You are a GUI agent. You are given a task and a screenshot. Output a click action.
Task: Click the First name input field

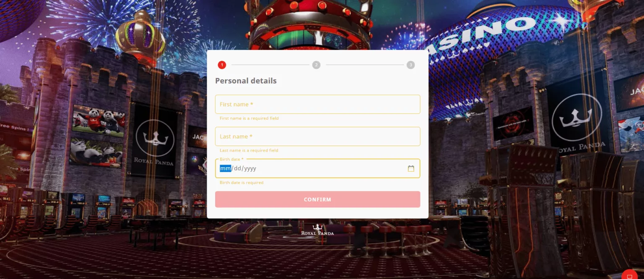[317, 104]
